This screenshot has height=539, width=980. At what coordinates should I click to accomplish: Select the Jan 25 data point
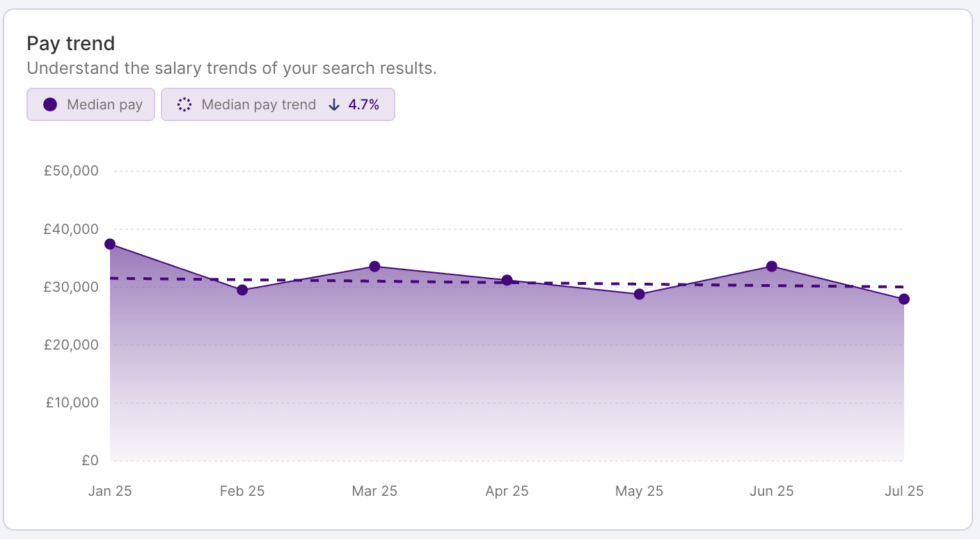(110, 244)
